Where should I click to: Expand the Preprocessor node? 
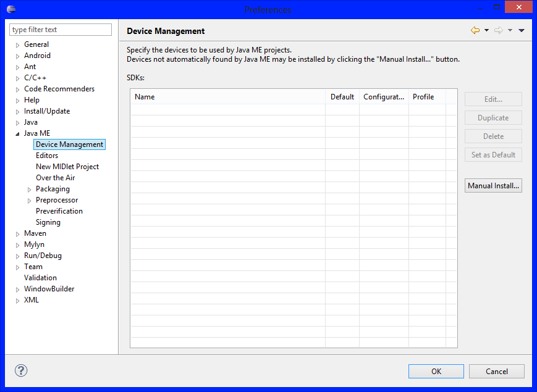coord(28,199)
